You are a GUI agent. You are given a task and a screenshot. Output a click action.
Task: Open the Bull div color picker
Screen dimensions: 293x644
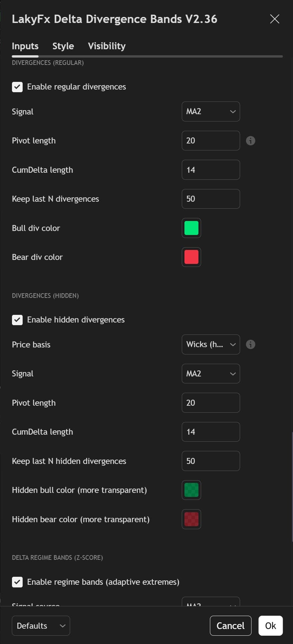(191, 228)
